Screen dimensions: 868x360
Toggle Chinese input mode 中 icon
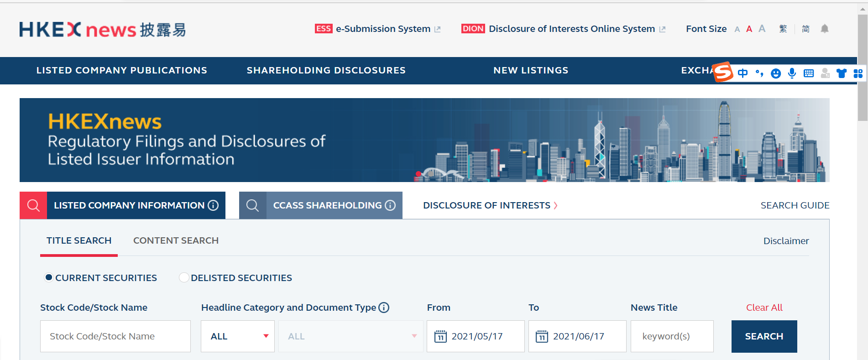pyautogui.click(x=743, y=73)
